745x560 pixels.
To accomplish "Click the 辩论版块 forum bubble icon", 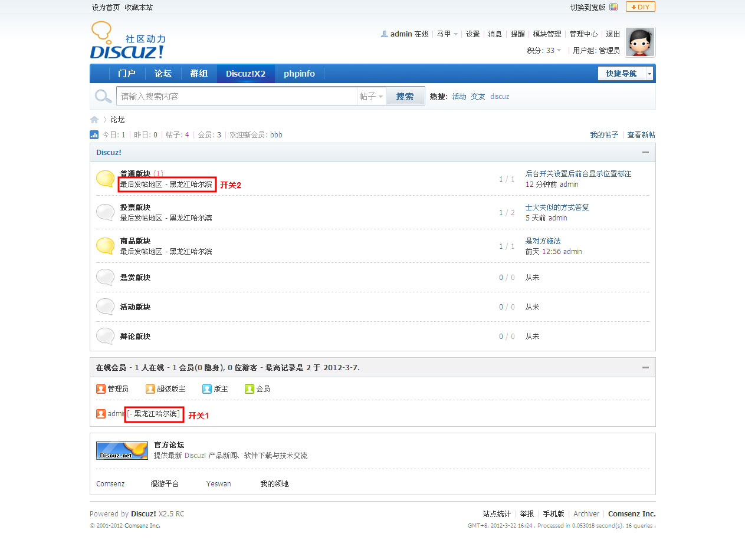I will 106,336.
